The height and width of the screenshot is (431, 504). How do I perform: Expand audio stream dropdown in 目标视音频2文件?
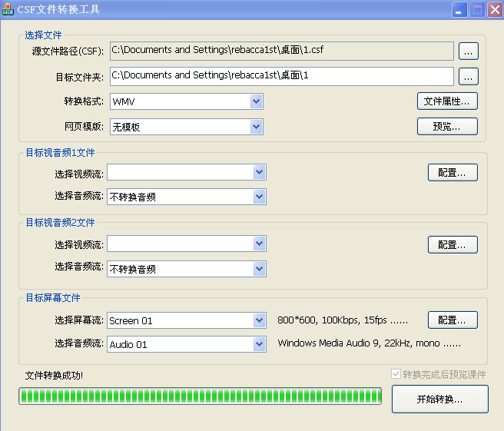click(260, 269)
